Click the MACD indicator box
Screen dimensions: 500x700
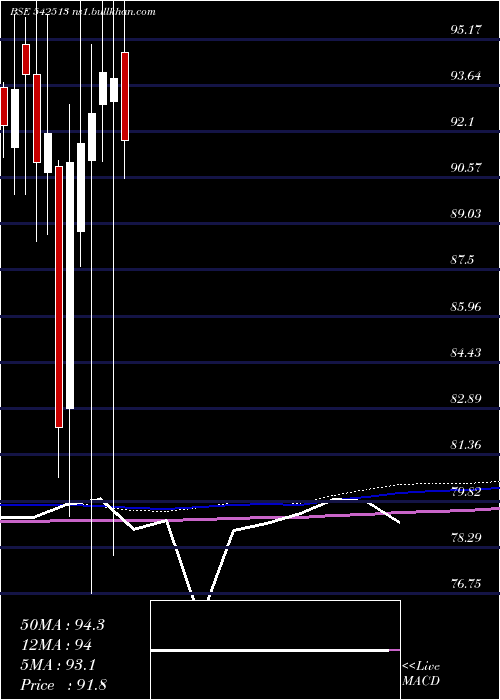pyautogui.click(x=275, y=650)
